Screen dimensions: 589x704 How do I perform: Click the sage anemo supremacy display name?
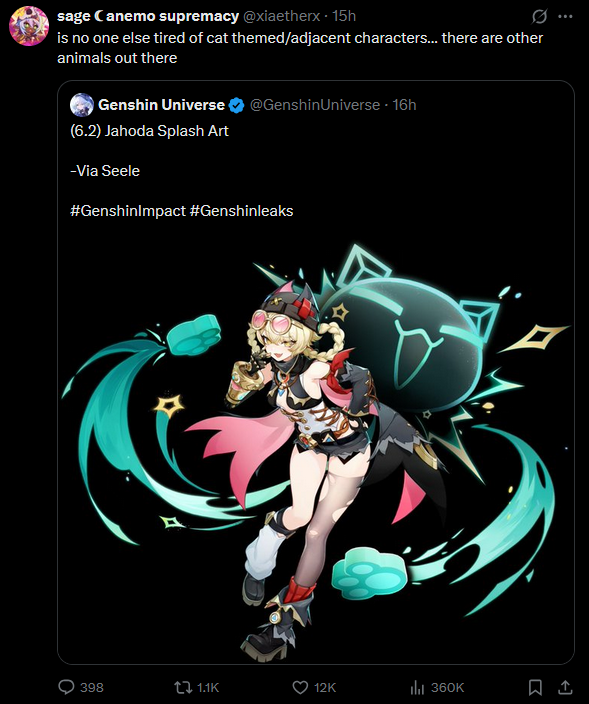pos(148,16)
